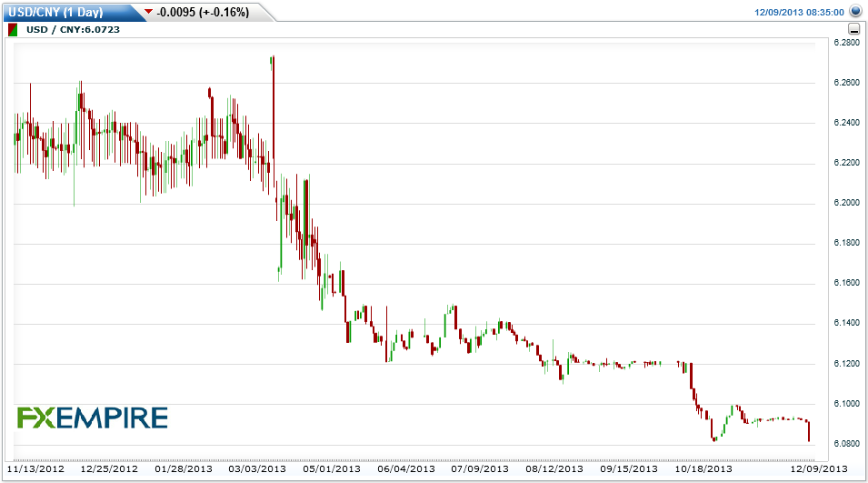868x483 pixels.
Task: Click the 6.2800 y-axis price label
Action: click(847, 43)
